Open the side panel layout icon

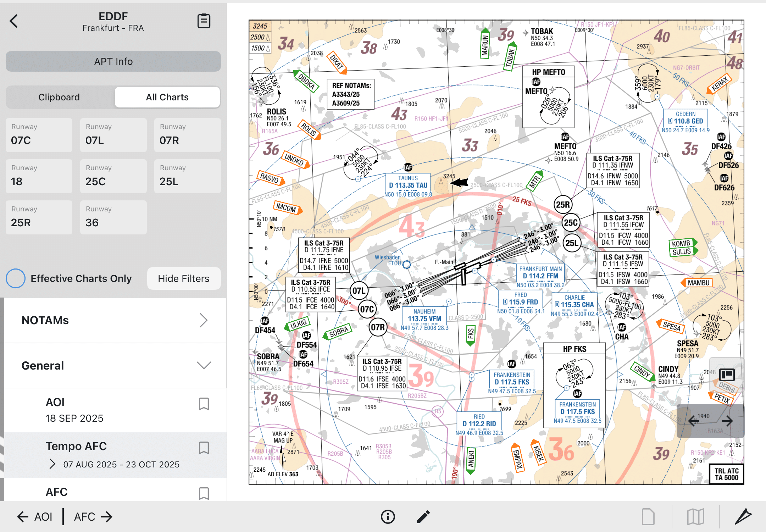point(727,375)
